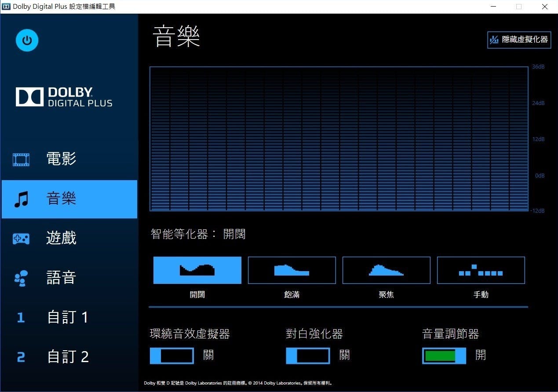The width and height of the screenshot is (558, 392).
Task: Click the 24dB scale label
Action: (x=538, y=103)
